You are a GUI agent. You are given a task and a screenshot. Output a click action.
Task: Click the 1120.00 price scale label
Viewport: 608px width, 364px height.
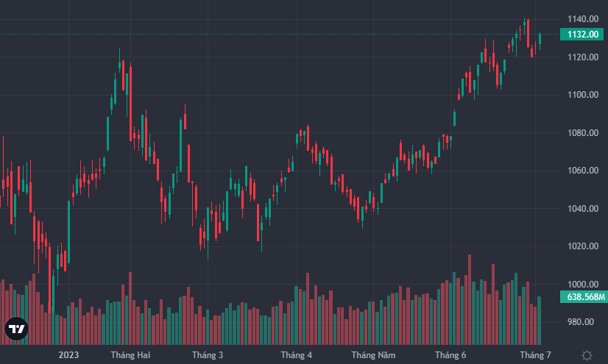(582, 57)
